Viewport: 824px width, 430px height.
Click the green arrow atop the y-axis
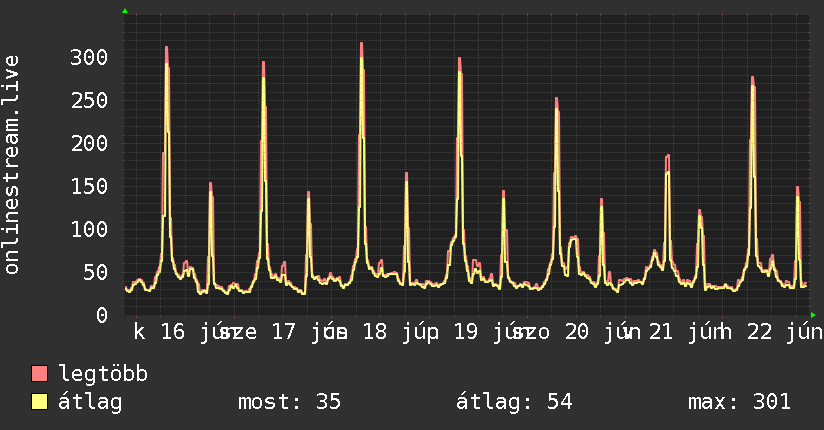(x=125, y=11)
